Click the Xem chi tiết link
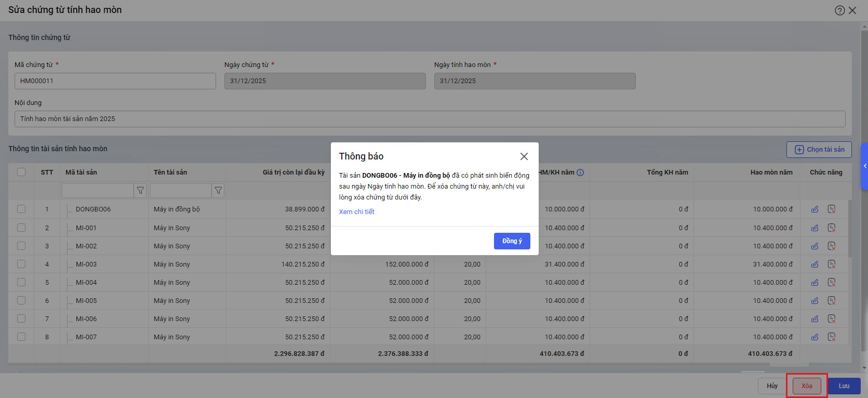This screenshot has width=868, height=398. coord(356,212)
